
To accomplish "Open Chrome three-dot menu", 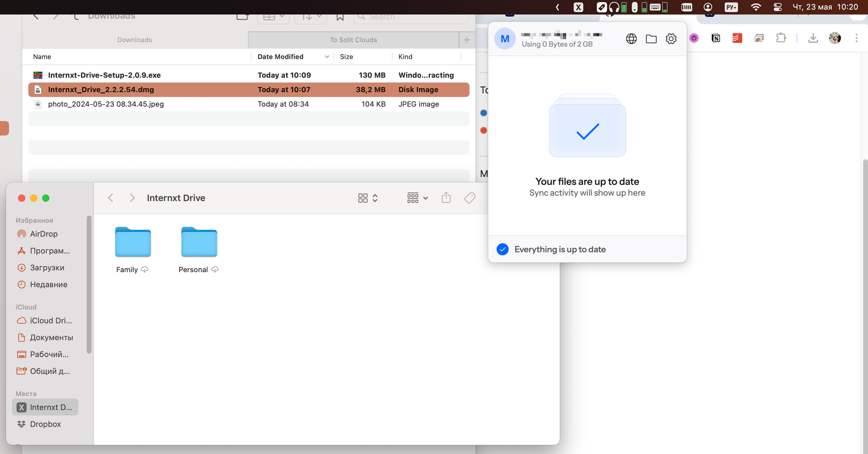I will click(x=856, y=38).
